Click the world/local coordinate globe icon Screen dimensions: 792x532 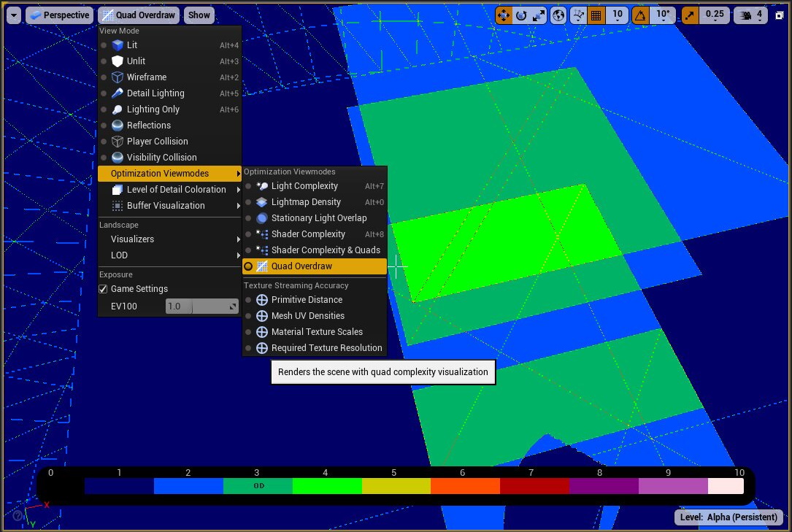point(559,15)
